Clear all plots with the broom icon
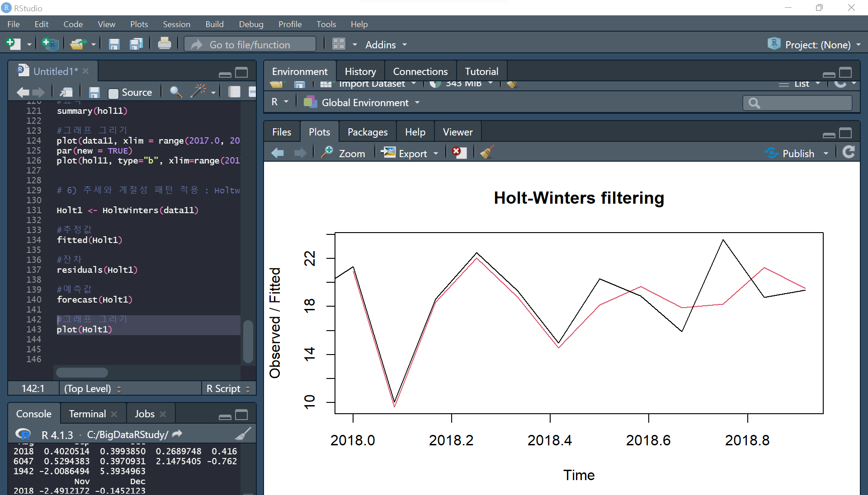The width and height of the screenshot is (868, 495). tap(487, 153)
